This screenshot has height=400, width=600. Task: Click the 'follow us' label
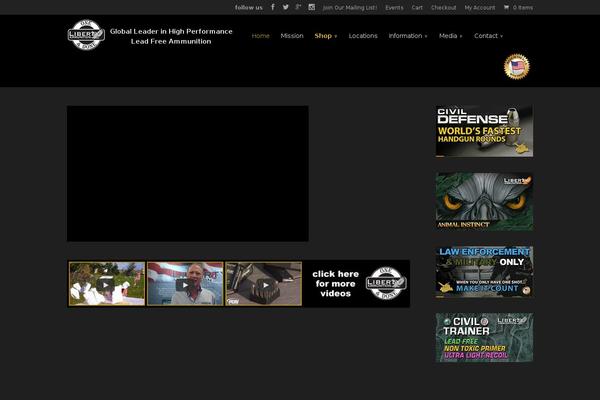(249, 7)
